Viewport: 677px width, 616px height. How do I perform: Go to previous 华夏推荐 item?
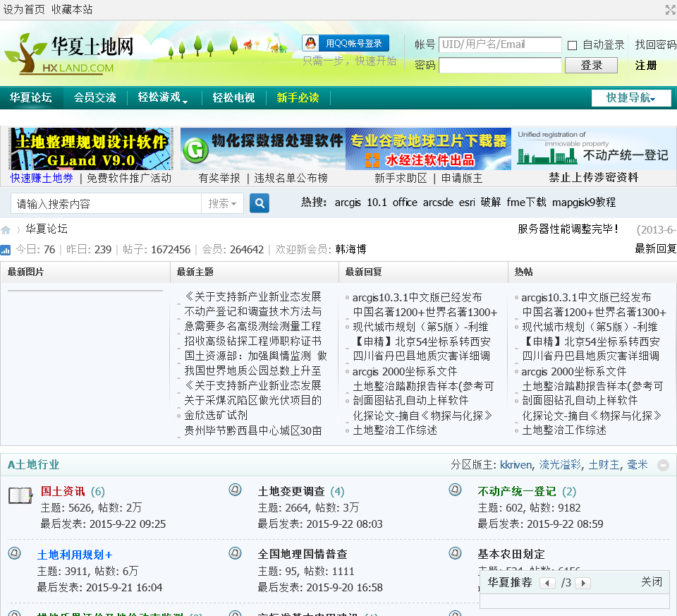tap(547, 583)
